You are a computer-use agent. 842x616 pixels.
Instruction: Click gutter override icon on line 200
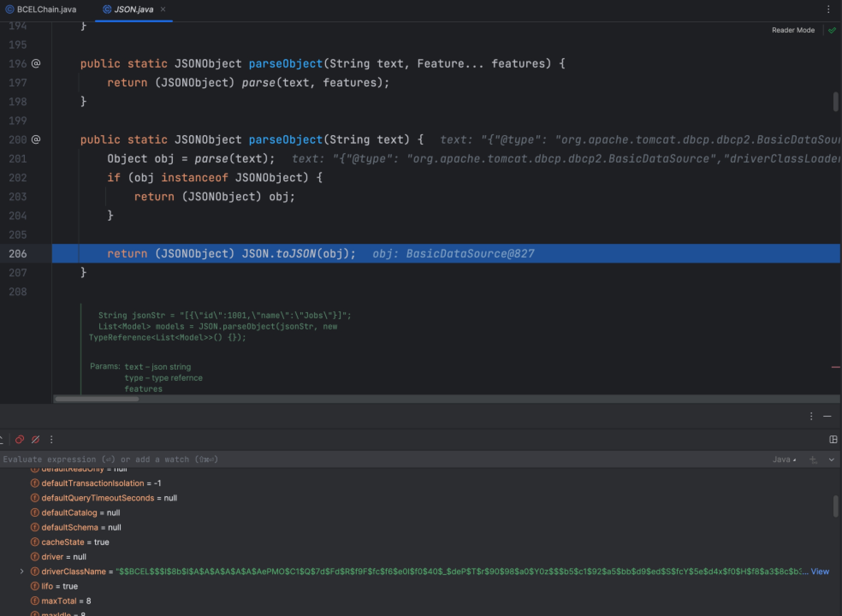(36, 139)
